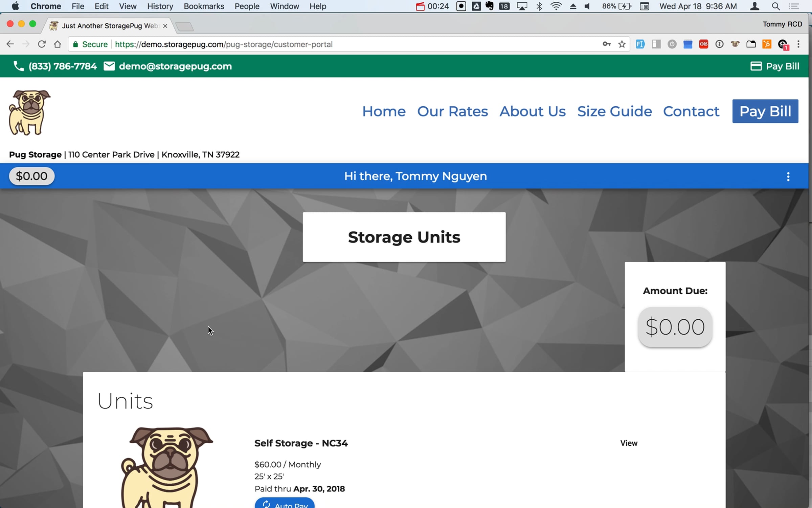Click the 'Paid thru Apr. 30, 2018' text
The width and height of the screenshot is (812, 508).
pos(299,489)
